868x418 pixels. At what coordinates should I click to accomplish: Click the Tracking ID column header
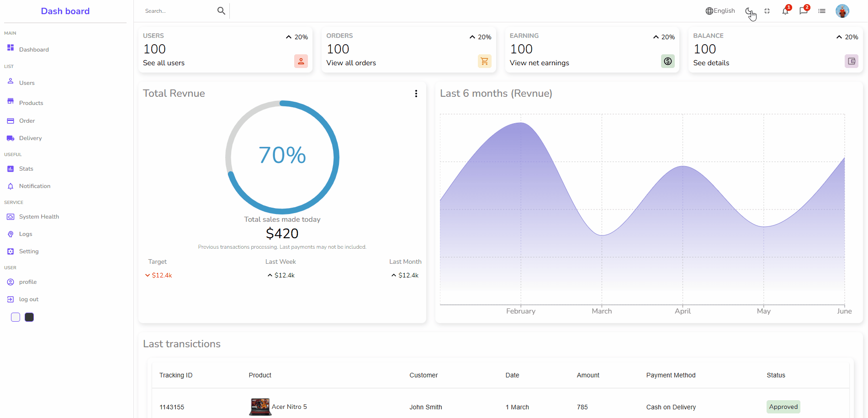coord(176,375)
